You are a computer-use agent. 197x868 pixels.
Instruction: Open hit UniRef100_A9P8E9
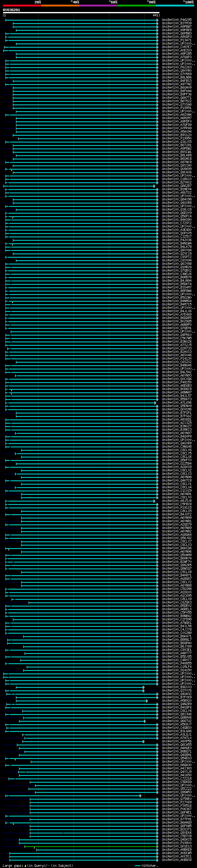pyautogui.click(x=177, y=30)
